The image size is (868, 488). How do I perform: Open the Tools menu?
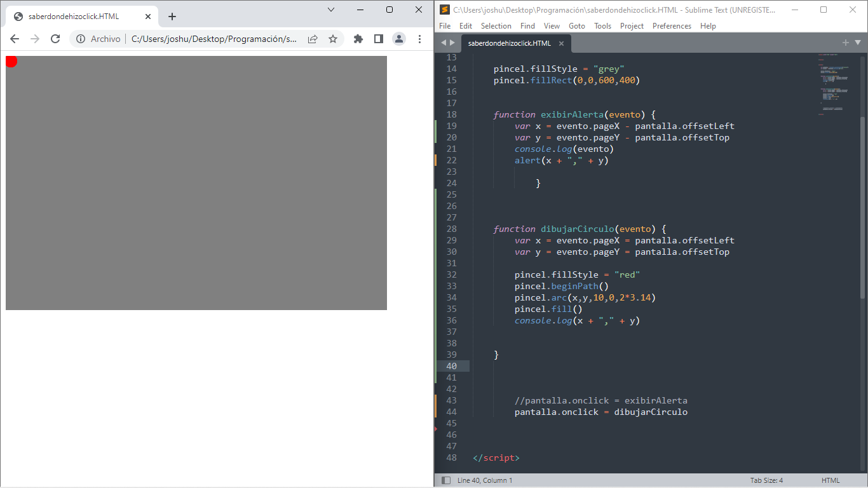tap(602, 26)
